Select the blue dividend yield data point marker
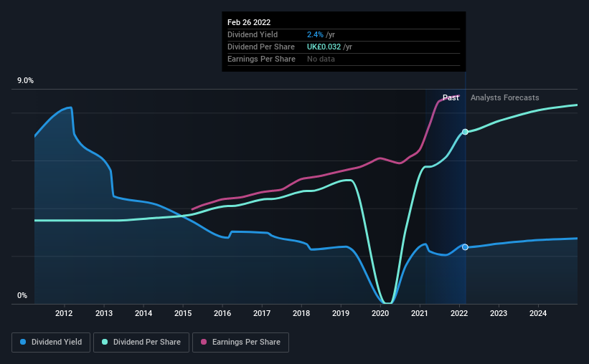Image resolution: width=589 pixels, height=364 pixels. click(x=465, y=247)
